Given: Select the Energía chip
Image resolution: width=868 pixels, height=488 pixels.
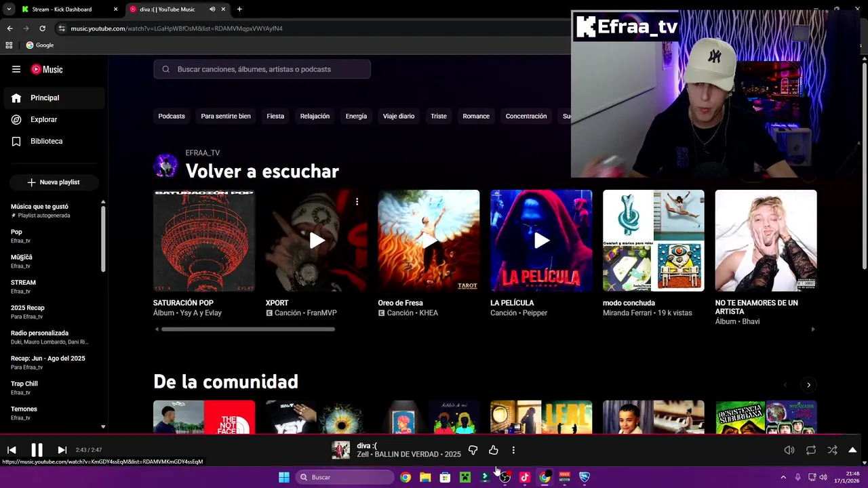Looking at the screenshot, I should [x=356, y=116].
